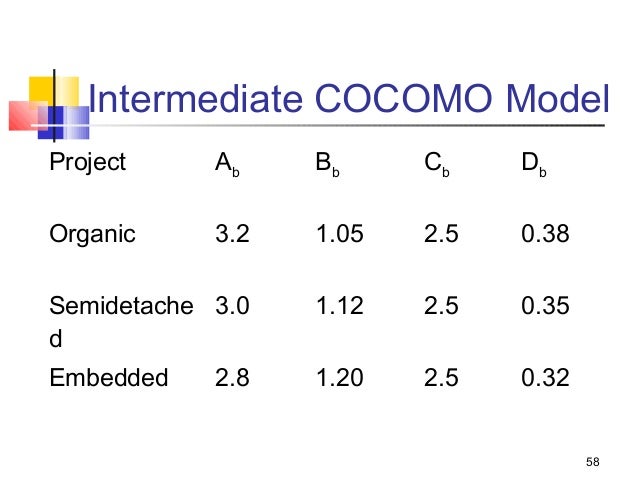Select the Bb column header
Image resolution: width=638 pixels, height=479 pixels.
(327, 165)
